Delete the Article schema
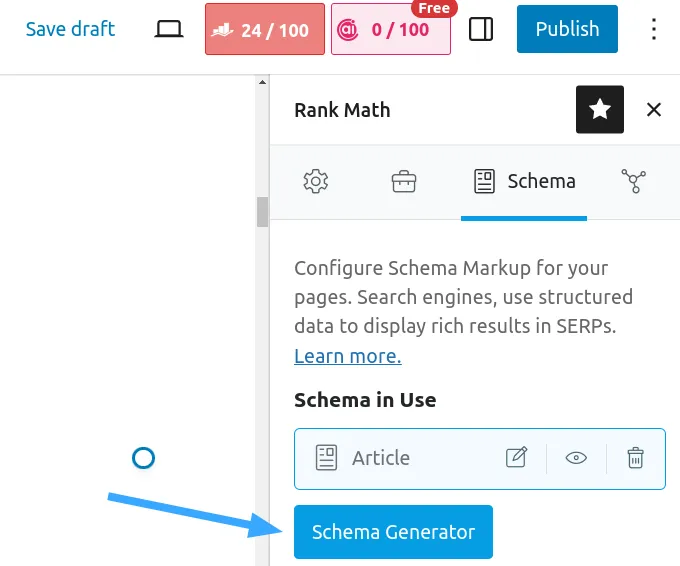This screenshot has height=566, width=680. (635, 458)
